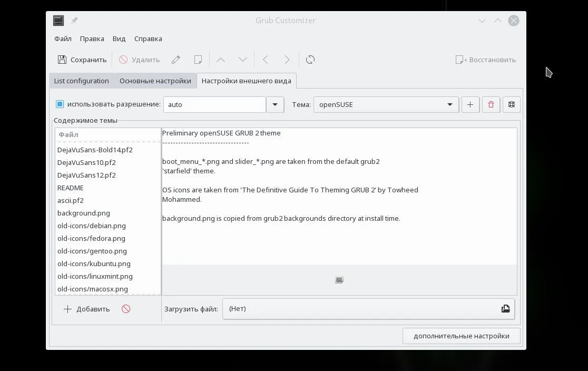The width and height of the screenshot is (588, 371).
Task: Select old-icons/linuxmint.png in file list
Action: [108, 277]
